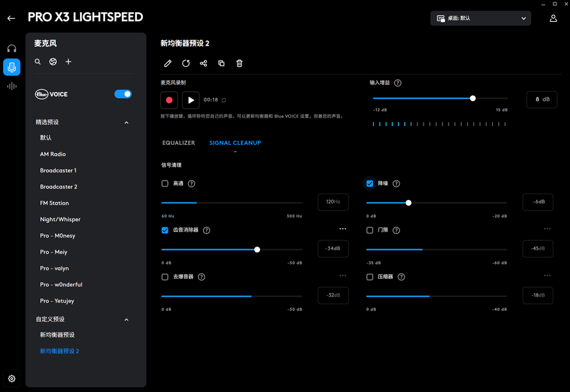Enable the 门限 checkbox
This screenshot has width=570, height=392.
[x=370, y=230]
